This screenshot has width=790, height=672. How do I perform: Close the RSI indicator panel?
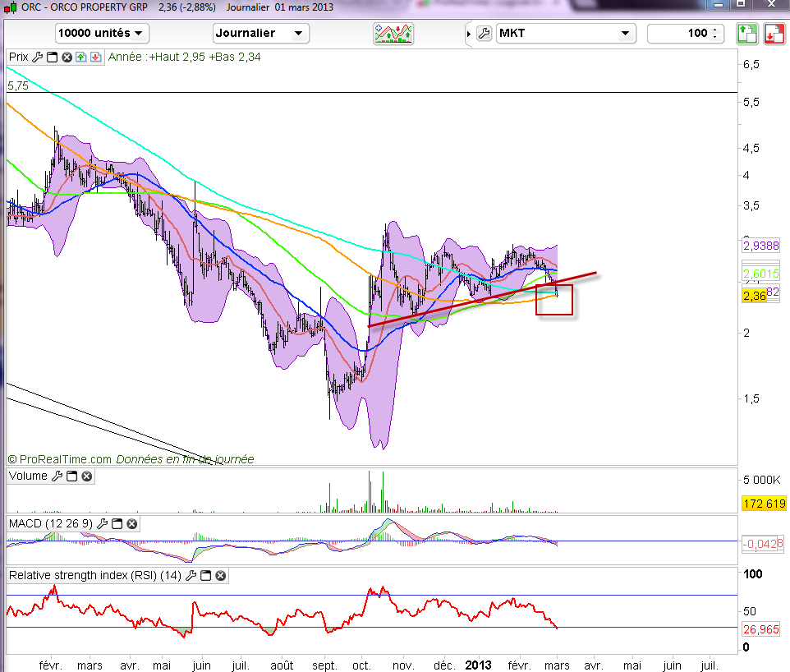pyautogui.click(x=220, y=576)
